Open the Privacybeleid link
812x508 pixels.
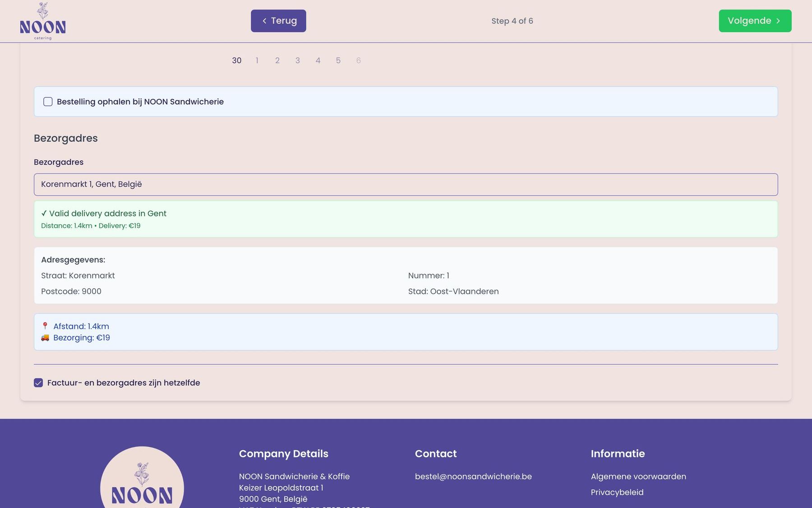tap(617, 492)
